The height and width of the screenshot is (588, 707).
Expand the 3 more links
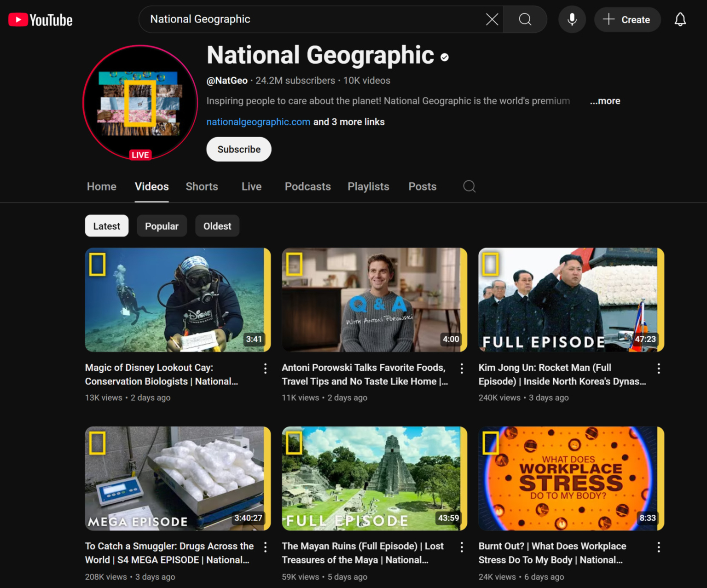[348, 121]
